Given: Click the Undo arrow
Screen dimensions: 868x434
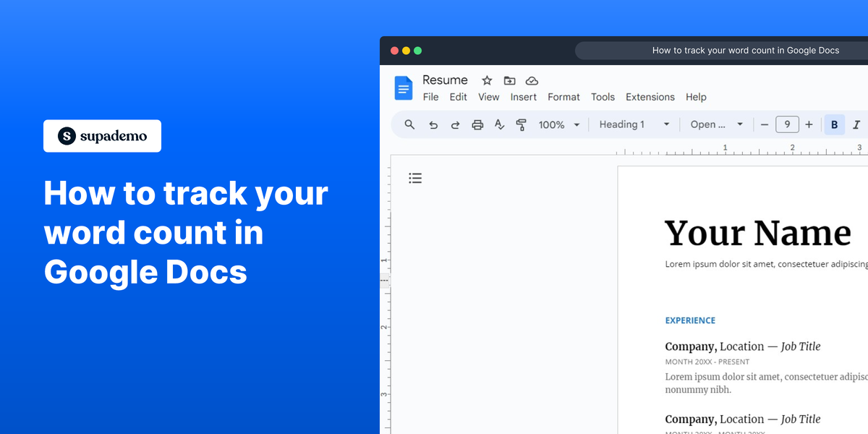Looking at the screenshot, I should coord(433,124).
